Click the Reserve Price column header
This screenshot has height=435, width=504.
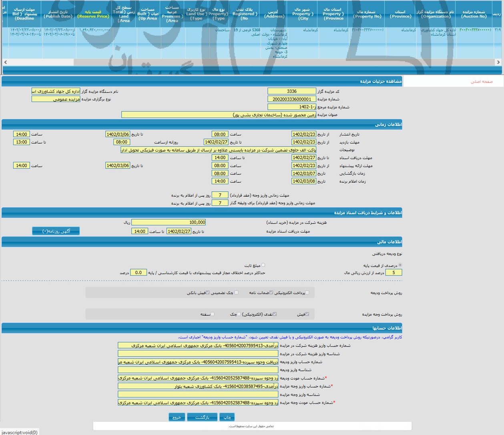(x=93, y=14)
